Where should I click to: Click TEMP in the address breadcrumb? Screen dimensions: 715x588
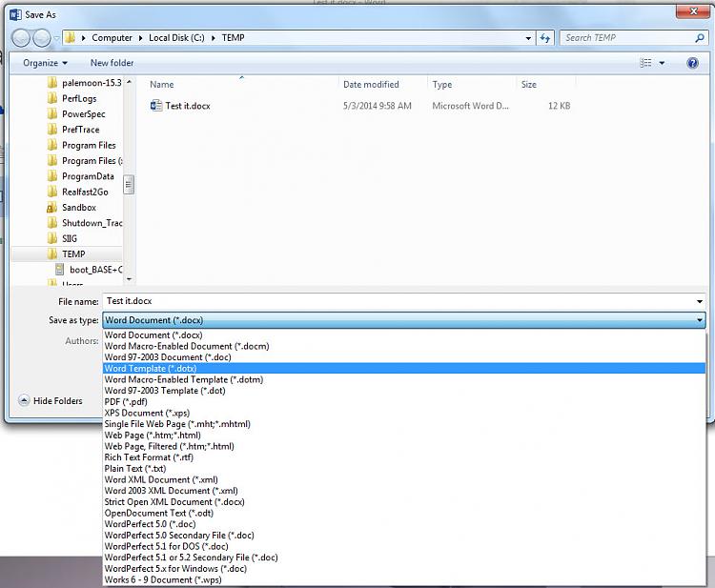(x=233, y=38)
